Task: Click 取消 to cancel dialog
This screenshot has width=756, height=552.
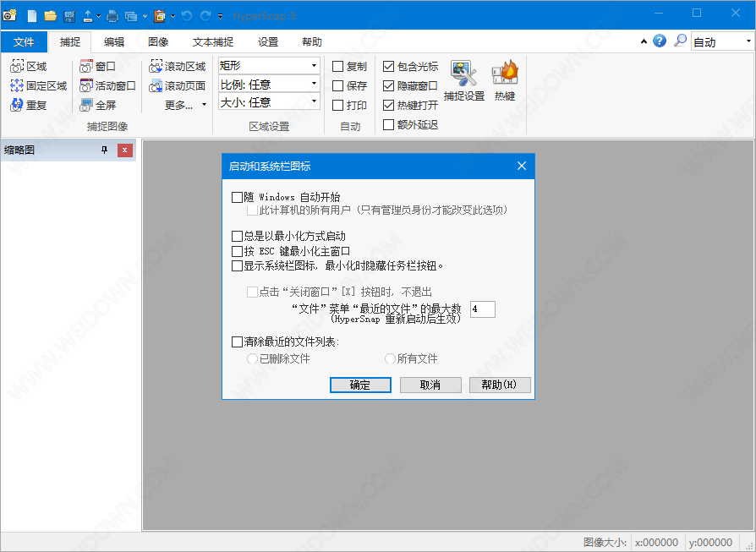Action: pos(430,385)
